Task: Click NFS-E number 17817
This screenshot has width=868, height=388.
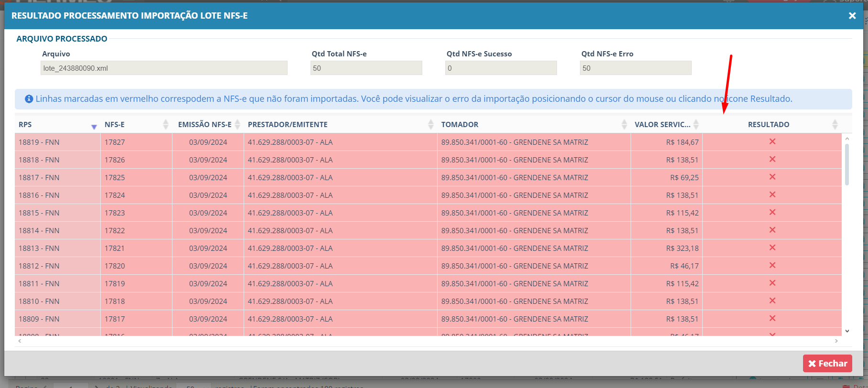Action: [x=115, y=319]
